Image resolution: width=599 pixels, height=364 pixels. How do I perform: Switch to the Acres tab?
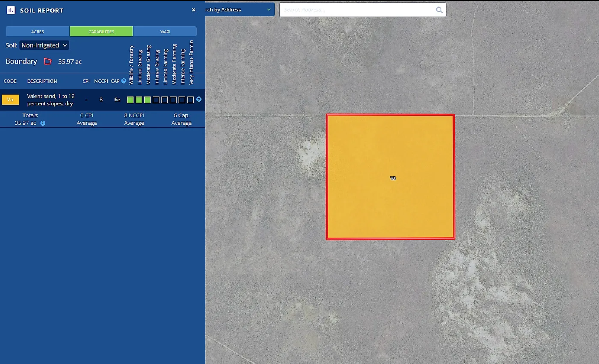pos(38,31)
